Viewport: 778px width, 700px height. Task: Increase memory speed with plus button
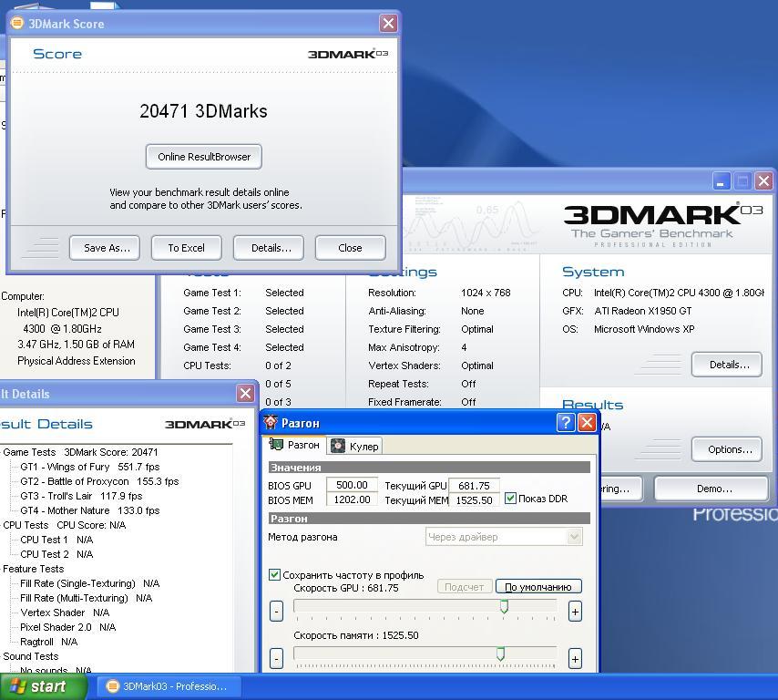coord(575,659)
